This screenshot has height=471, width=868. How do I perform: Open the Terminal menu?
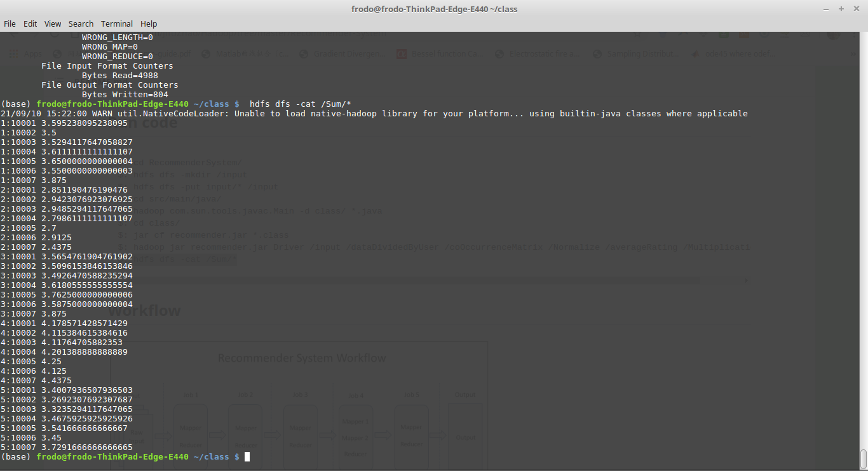click(116, 24)
